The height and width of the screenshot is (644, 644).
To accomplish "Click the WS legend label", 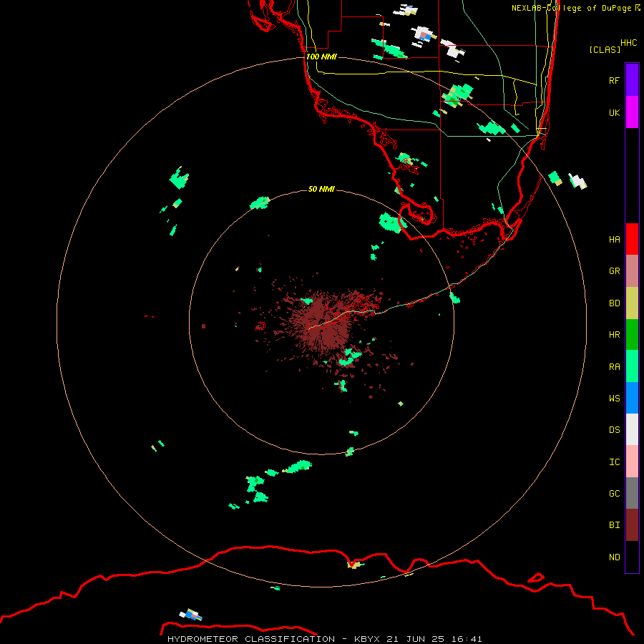I will [614, 398].
